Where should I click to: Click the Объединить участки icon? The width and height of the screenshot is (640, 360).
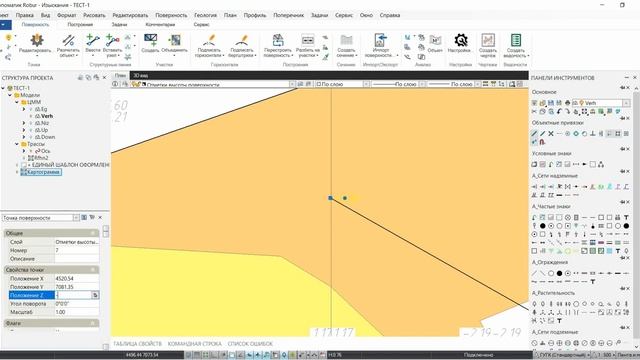(175, 40)
